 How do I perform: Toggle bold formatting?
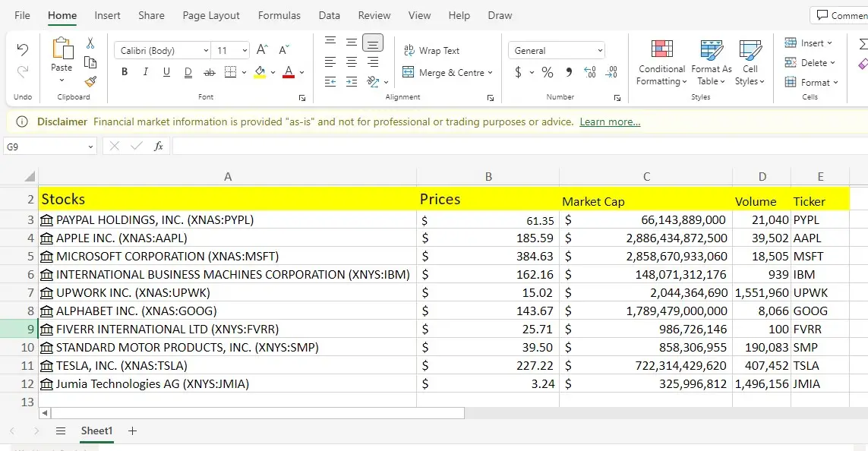(125, 71)
